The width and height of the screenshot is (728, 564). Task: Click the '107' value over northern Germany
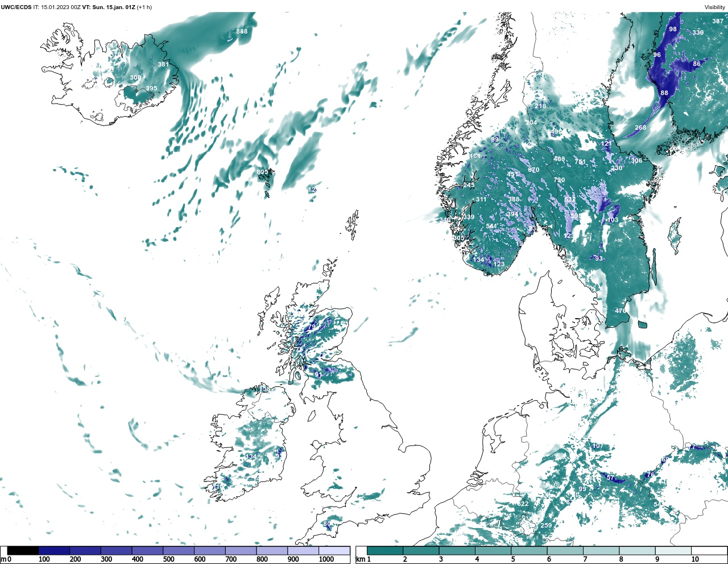click(x=597, y=446)
